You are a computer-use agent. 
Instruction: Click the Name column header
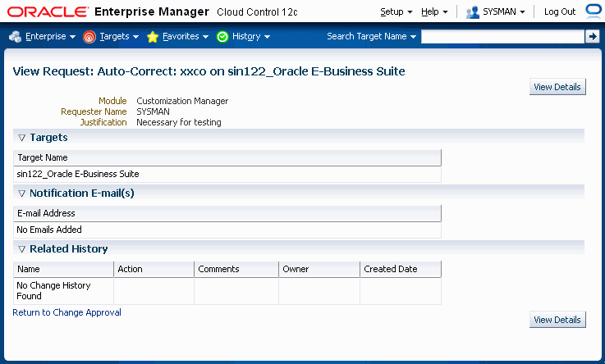click(64, 269)
